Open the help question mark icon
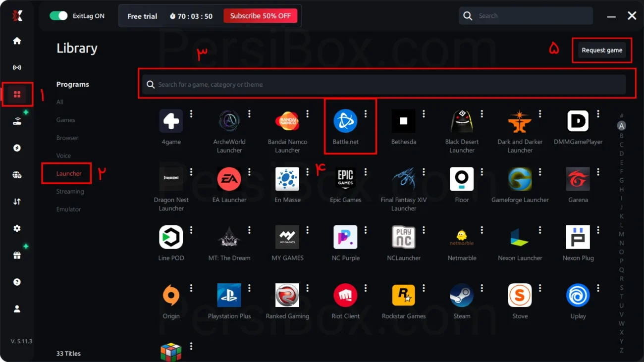The height and width of the screenshot is (362, 644). 17,282
